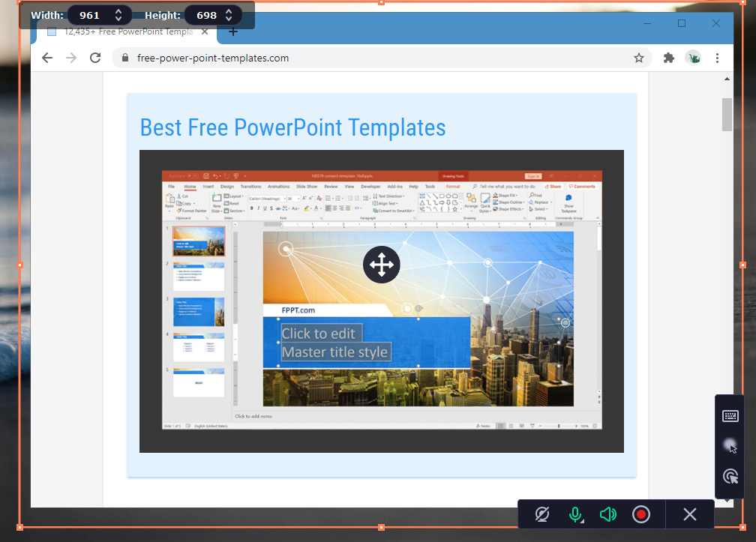Viewport: 756px width, 542px height.
Task: Open Chrome three-dot menu
Action: (718, 58)
